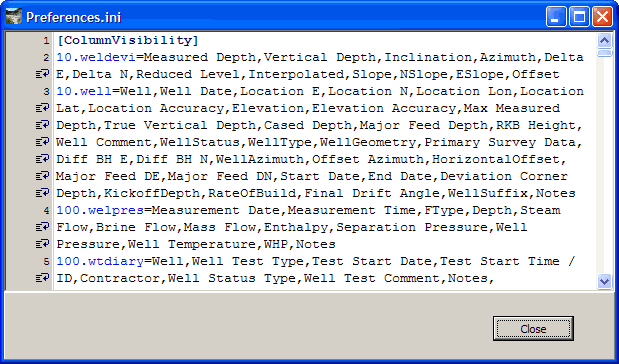The height and width of the screenshot is (364, 619).
Task: Click the scroll up arrow
Action: click(604, 40)
